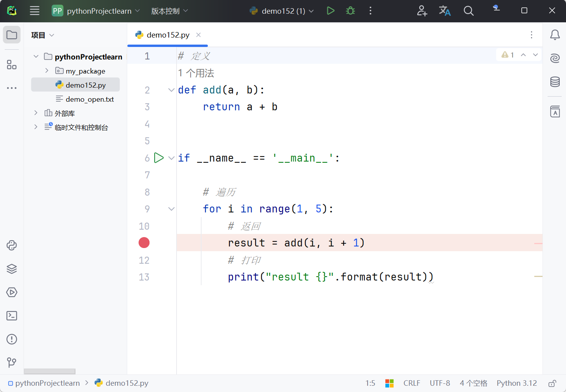This screenshot has width=566, height=392.
Task: Click the run gutter arrow on line 6
Action: pyautogui.click(x=159, y=158)
